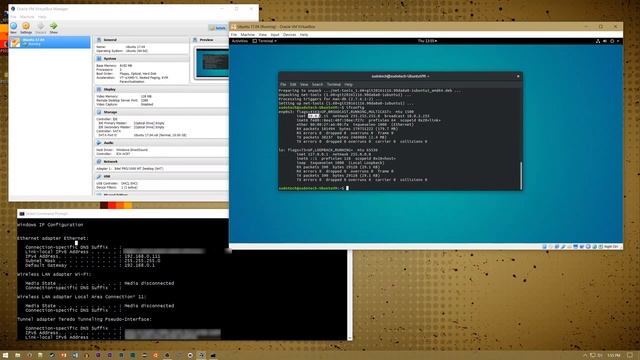Show hidden icons in the Windows system tray
This screenshot has height=360, width=640.
point(584,356)
